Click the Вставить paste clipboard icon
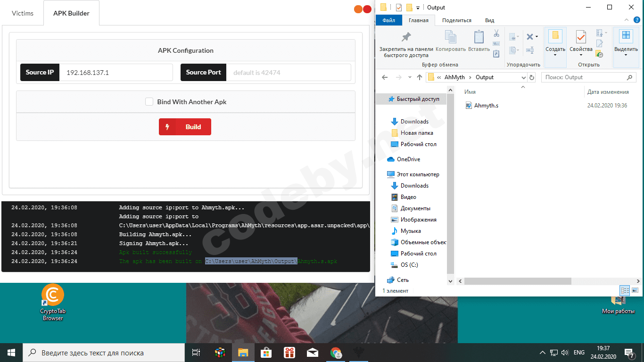 click(479, 37)
